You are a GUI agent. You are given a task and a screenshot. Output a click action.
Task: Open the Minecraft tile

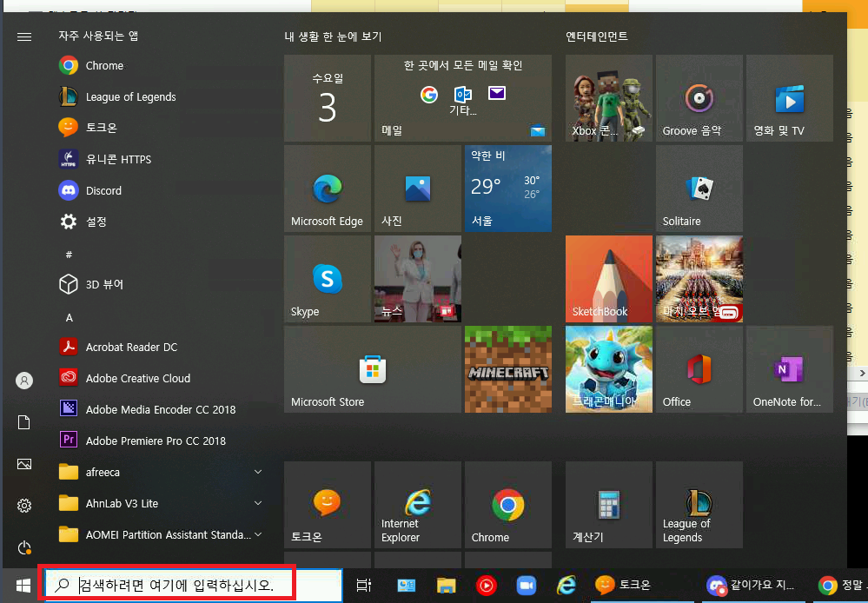508,369
